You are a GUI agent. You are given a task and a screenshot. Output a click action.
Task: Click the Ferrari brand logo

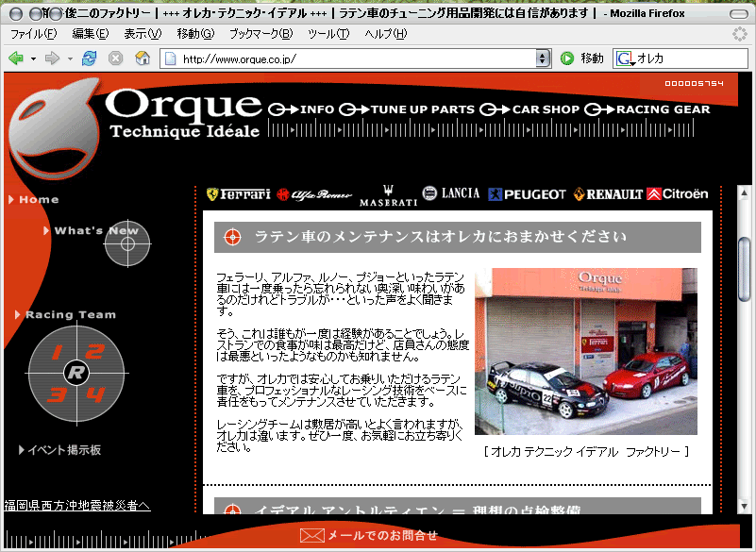tap(238, 194)
